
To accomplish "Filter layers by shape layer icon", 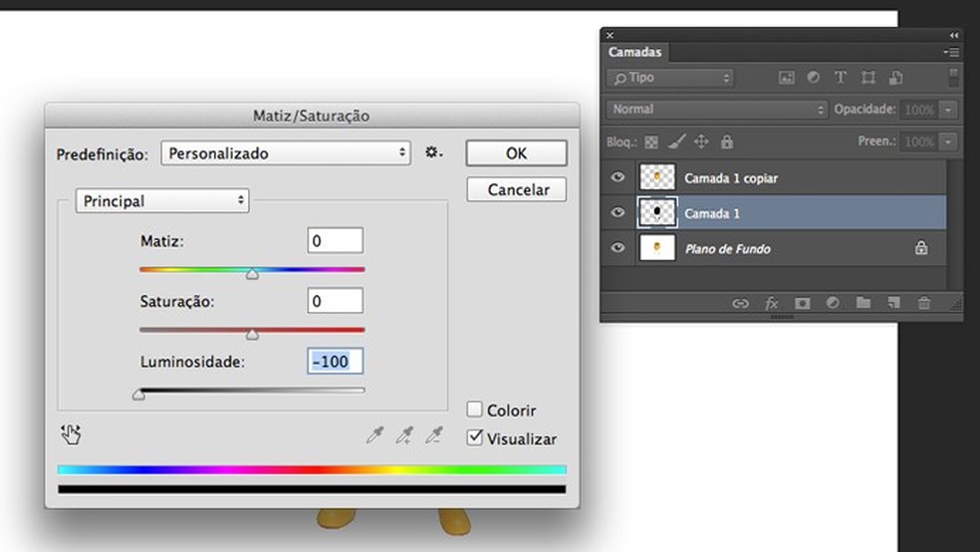I will pyautogui.click(x=868, y=78).
